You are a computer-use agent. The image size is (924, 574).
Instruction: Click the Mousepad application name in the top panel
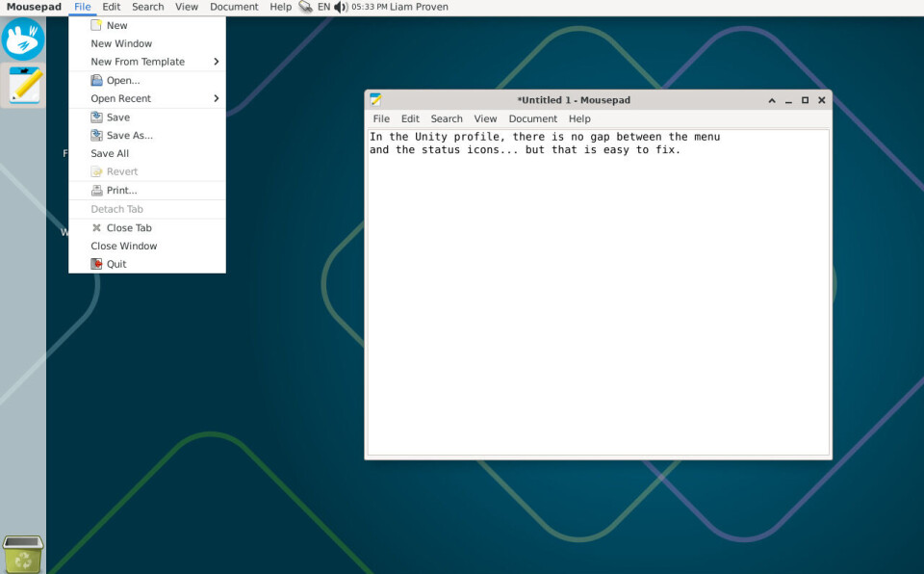pos(34,7)
